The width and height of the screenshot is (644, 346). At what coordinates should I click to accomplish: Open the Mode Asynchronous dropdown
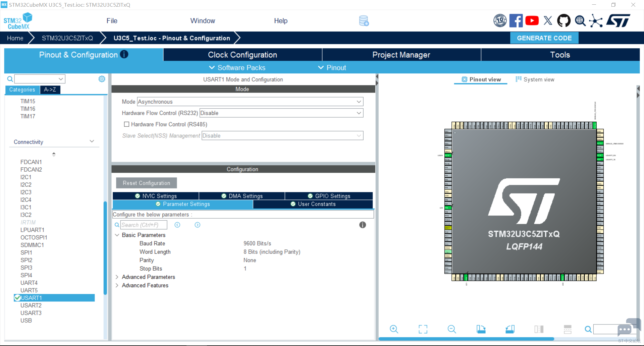(250, 102)
